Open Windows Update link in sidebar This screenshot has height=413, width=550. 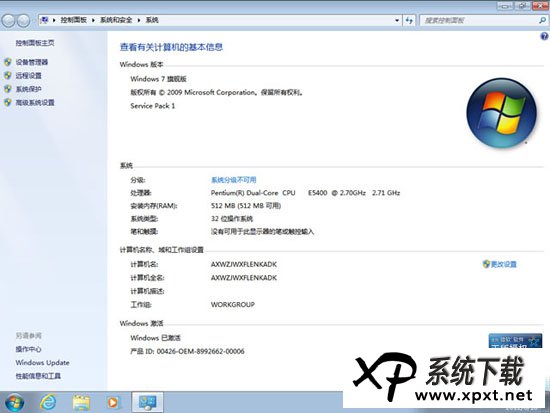click(x=42, y=362)
